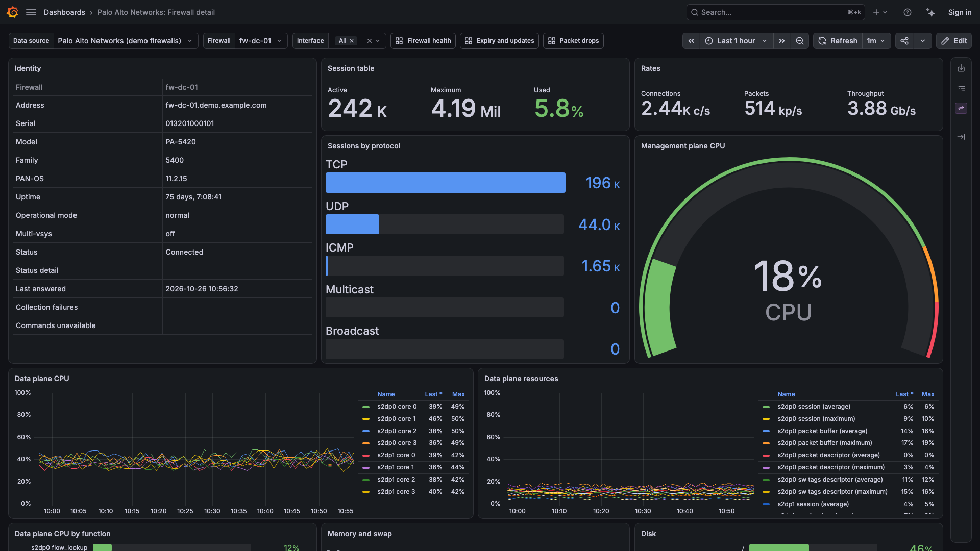The image size is (980, 551).
Task: Click the Edit dashboard button
Action: [x=954, y=41]
